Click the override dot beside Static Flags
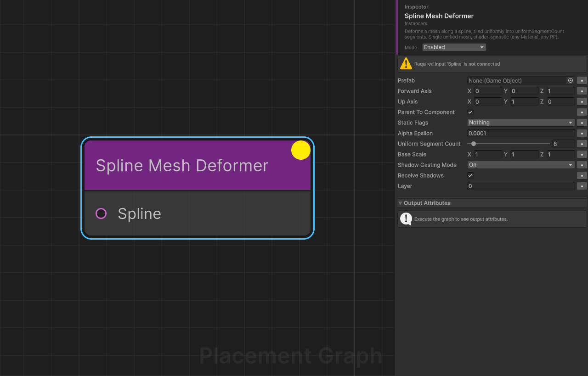The height and width of the screenshot is (376, 588). pyautogui.click(x=582, y=123)
